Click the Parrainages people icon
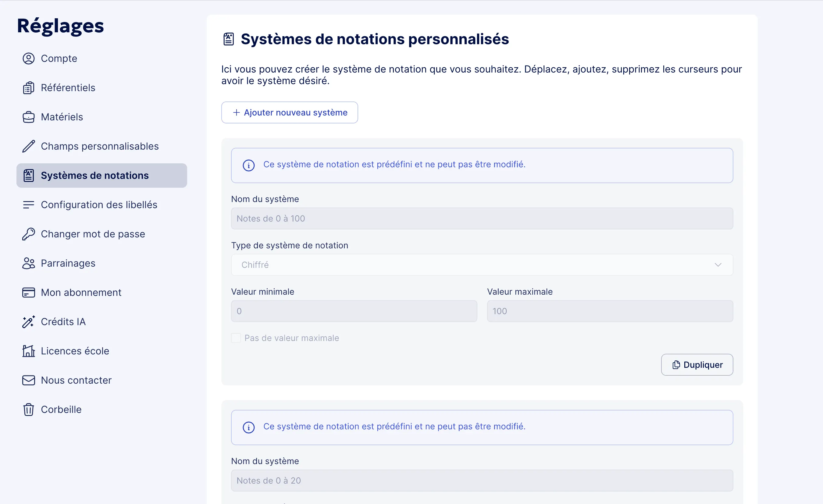The image size is (823, 504). [x=28, y=263]
